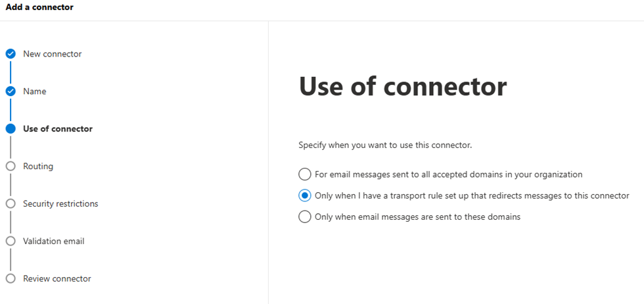Viewport: 644px width, 304px height.
Task: Click the step circle beside Security restrictions
Action: click(x=11, y=204)
